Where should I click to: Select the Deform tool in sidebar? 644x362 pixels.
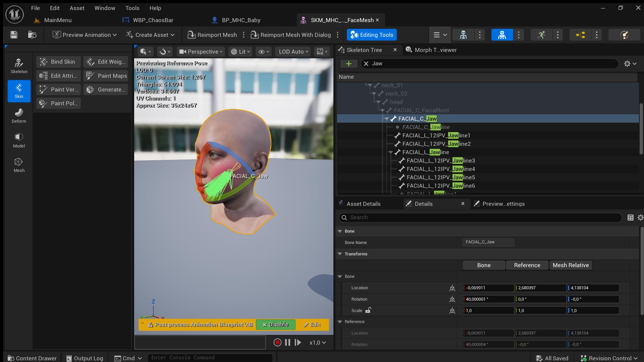19,116
